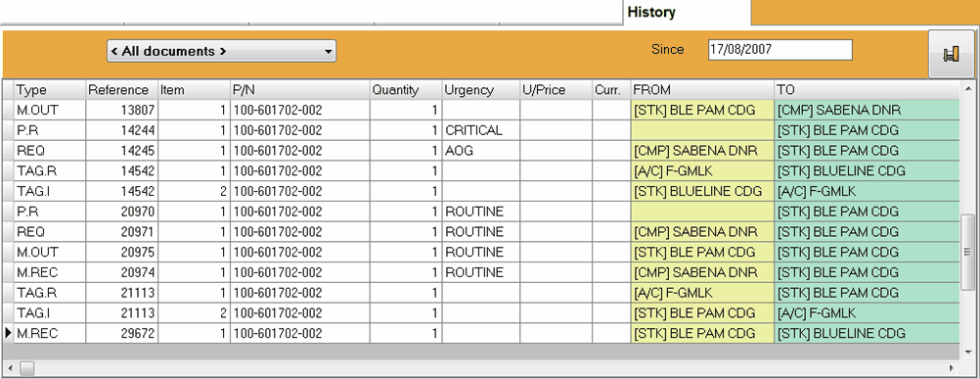Click the FROM column header
The width and height of the screenshot is (980, 379).
coord(702,90)
